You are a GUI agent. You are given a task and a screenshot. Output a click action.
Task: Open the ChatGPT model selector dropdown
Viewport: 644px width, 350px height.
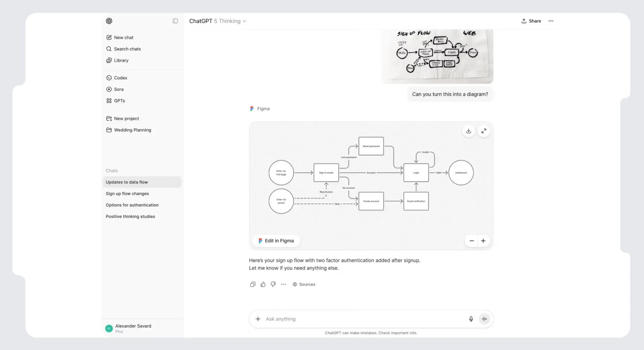tap(218, 21)
